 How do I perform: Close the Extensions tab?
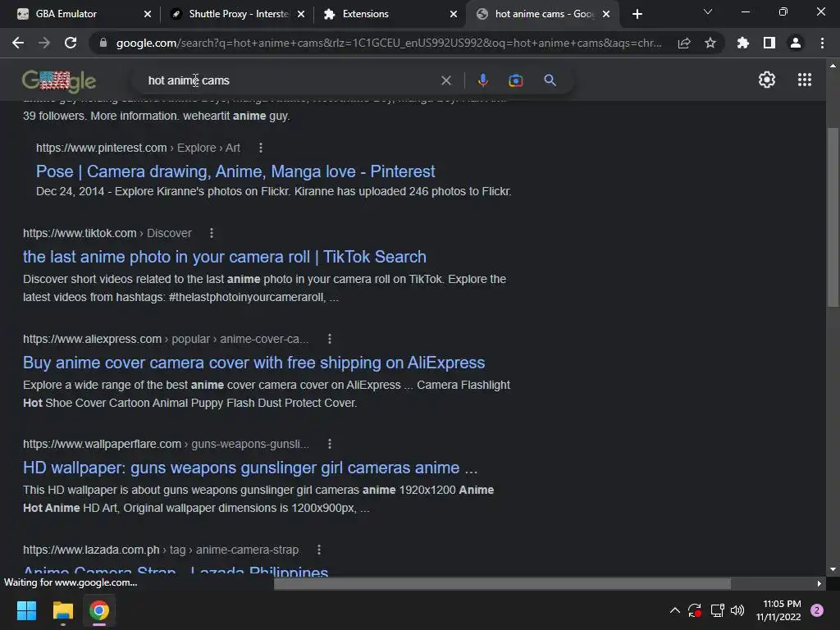454,14
